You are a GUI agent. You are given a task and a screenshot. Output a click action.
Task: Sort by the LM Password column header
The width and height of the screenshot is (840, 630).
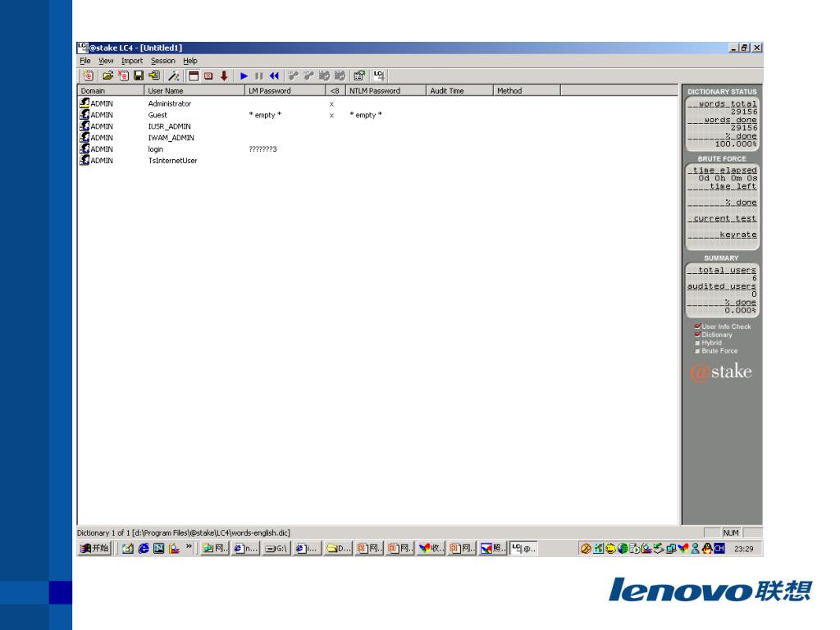tap(285, 90)
